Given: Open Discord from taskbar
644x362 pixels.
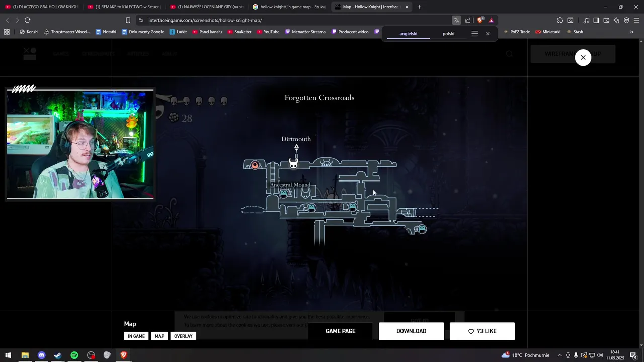Looking at the screenshot, I should [x=41, y=355].
